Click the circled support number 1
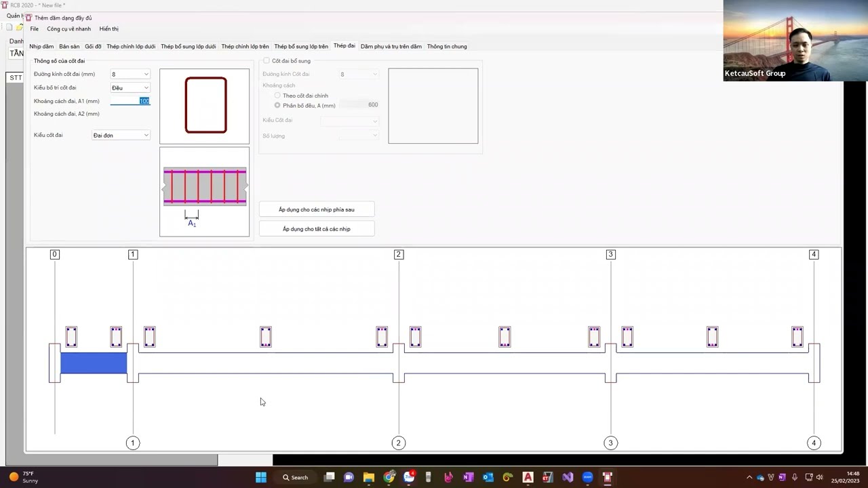 pyautogui.click(x=133, y=443)
